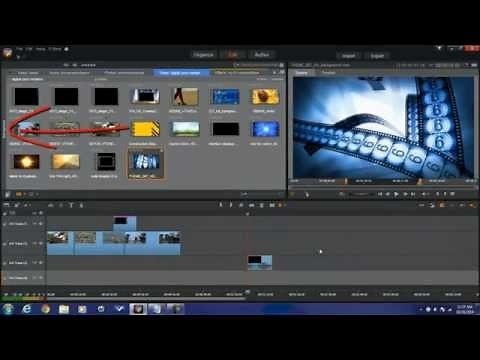Adjust the library thumbnail size slider

pos(263,194)
